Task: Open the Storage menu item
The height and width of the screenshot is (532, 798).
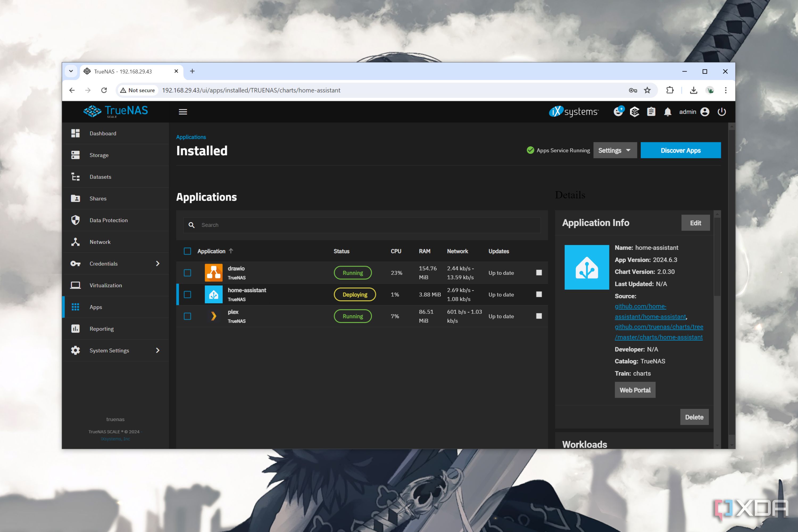Action: click(x=116, y=155)
